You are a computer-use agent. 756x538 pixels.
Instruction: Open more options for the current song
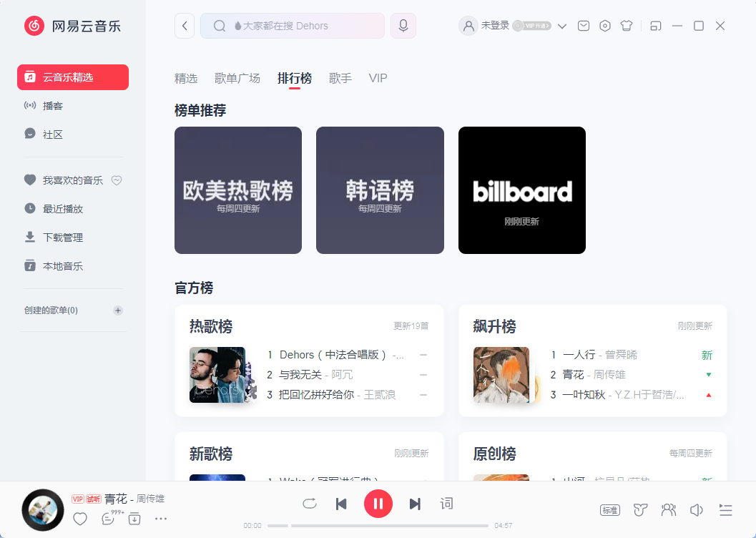(160, 519)
